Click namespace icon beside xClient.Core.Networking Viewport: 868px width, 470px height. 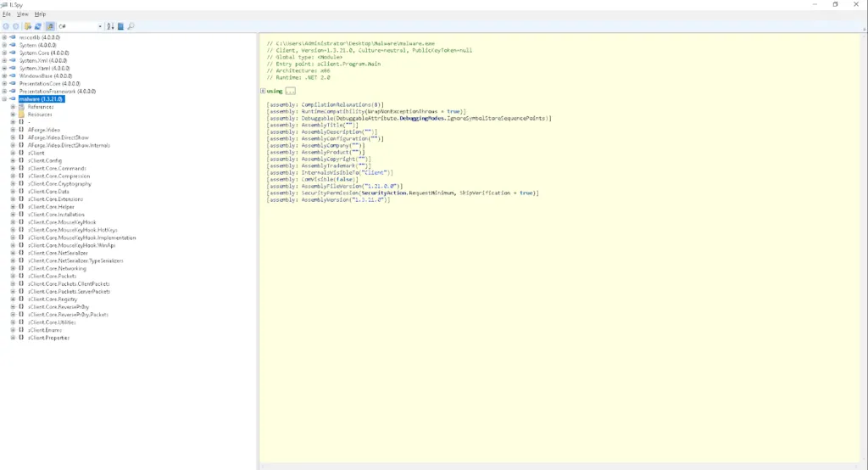(x=21, y=268)
